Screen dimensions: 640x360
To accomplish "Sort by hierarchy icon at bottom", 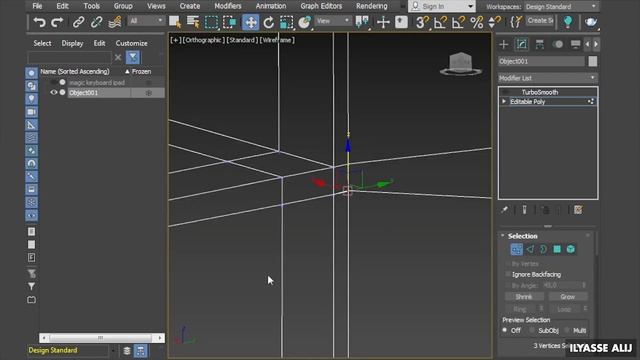I will point(140,351).
